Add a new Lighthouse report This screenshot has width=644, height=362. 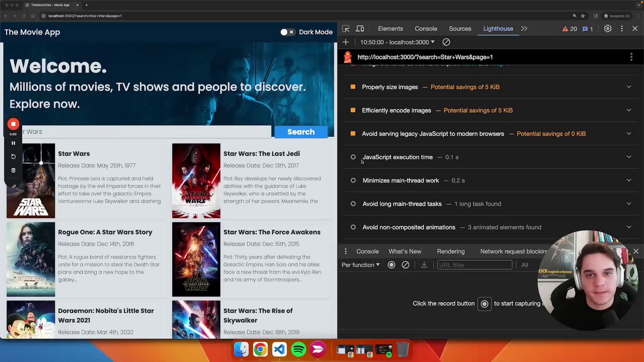coord(346,42)
